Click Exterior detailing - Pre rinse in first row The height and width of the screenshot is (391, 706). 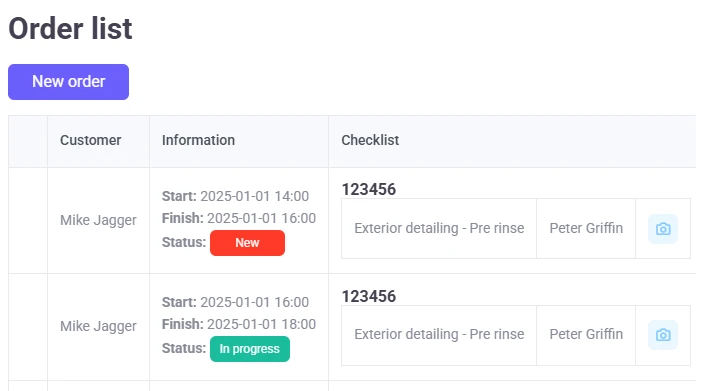[x=439, y=228]
